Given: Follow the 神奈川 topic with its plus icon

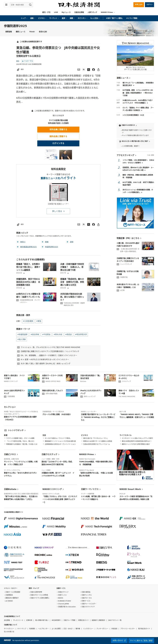Looking at the screenshot, I should coord(18,242).
